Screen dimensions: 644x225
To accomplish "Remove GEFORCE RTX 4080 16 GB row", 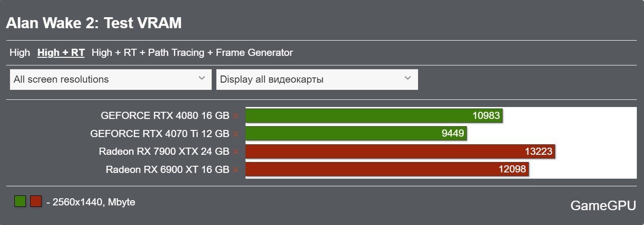I will (x=236, y=116).
